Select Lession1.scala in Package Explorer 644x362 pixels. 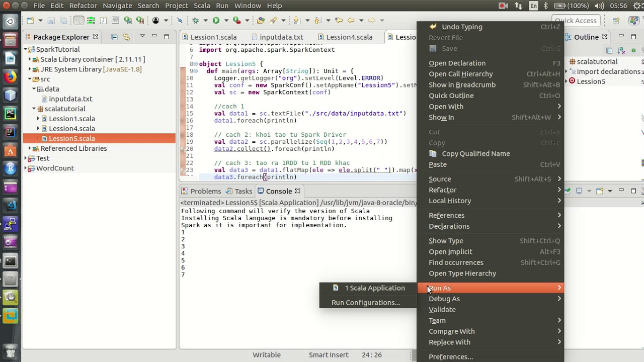pos(72,119)
